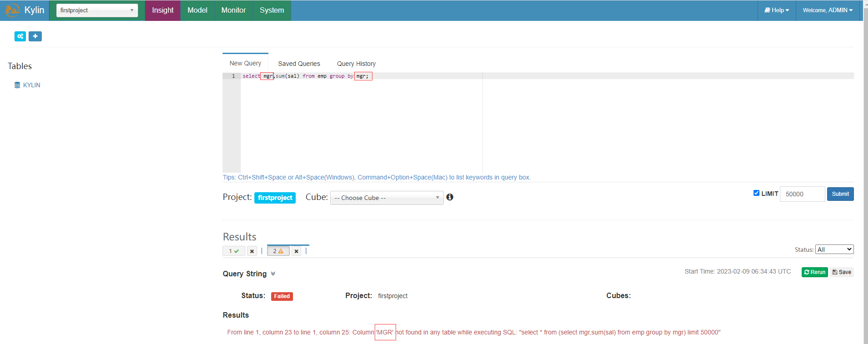Viewport: 868px width, 344px height.
Task: Click the cube info icon
Action: 450,197
